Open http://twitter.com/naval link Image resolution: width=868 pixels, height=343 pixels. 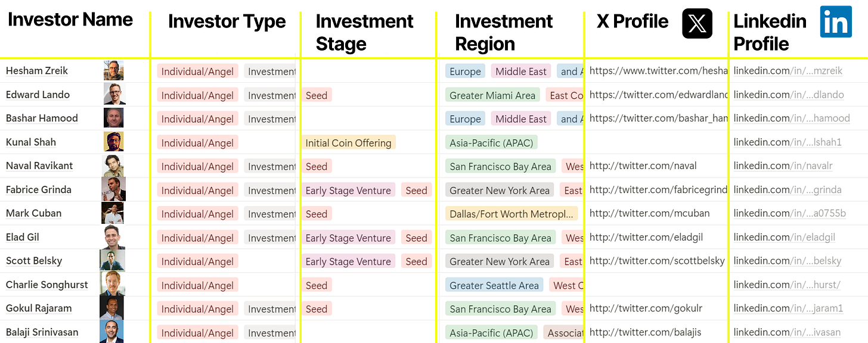pos(643,166)
